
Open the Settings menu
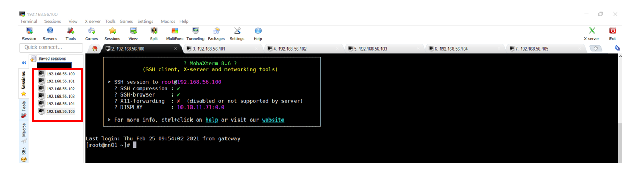(x=145, y=21)
